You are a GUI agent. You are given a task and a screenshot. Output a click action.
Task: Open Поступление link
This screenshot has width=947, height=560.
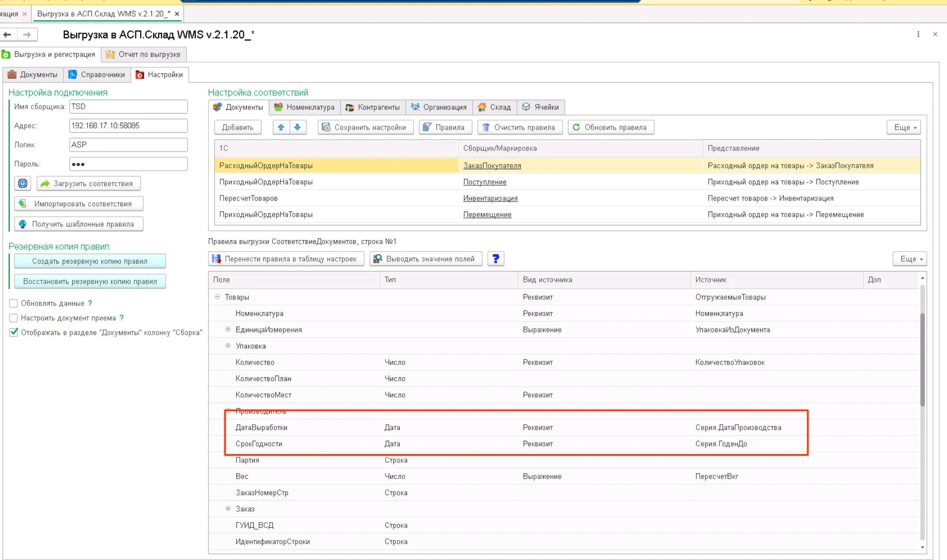(x=484, y=182)
